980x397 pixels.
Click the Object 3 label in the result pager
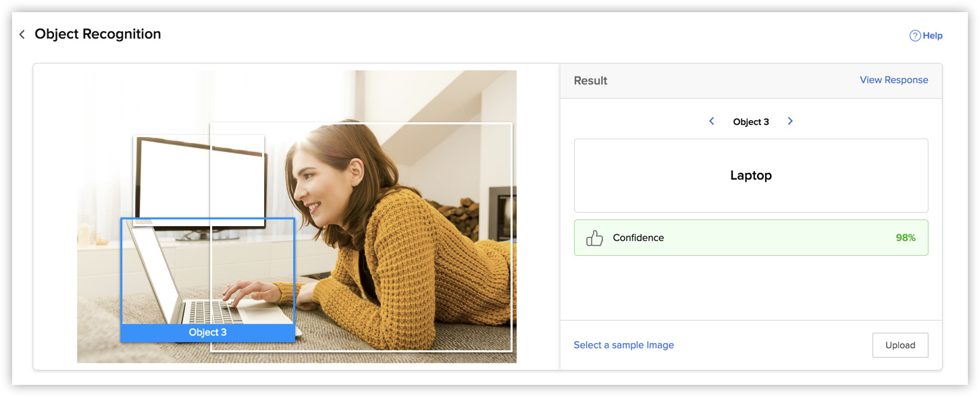[x=751, y=122]
